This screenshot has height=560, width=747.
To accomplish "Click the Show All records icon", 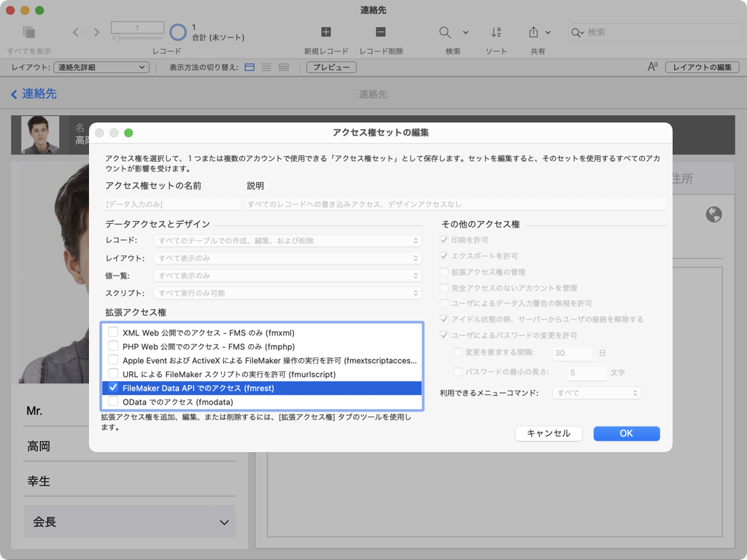I will click(x=29, y=32).
